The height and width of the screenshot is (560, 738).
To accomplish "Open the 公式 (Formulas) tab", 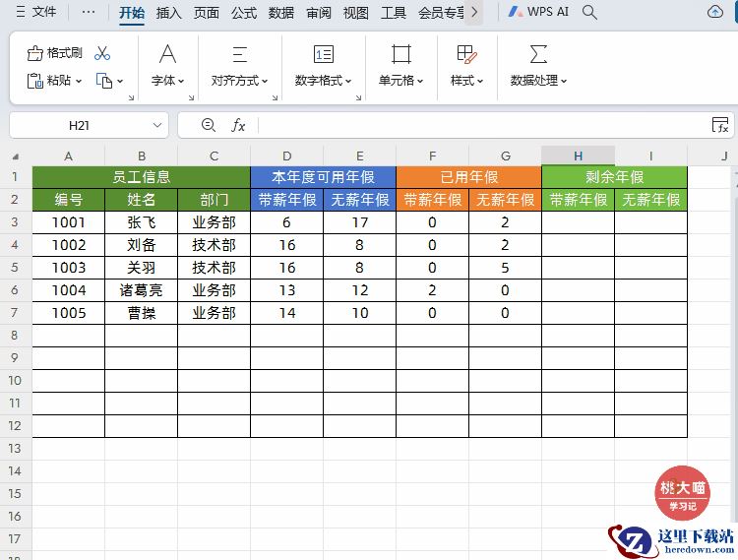I will (244, 13).
